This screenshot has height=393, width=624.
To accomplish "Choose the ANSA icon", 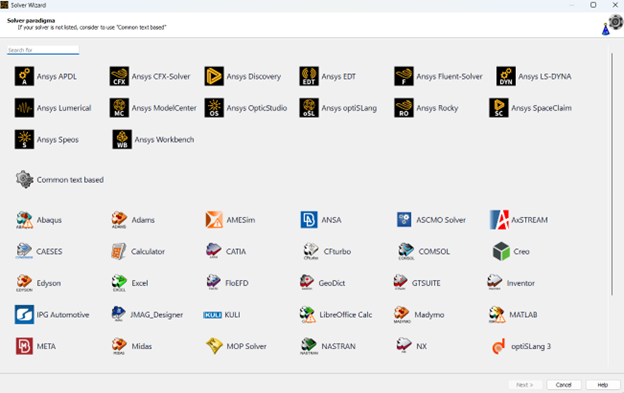I will coord(309,220).
